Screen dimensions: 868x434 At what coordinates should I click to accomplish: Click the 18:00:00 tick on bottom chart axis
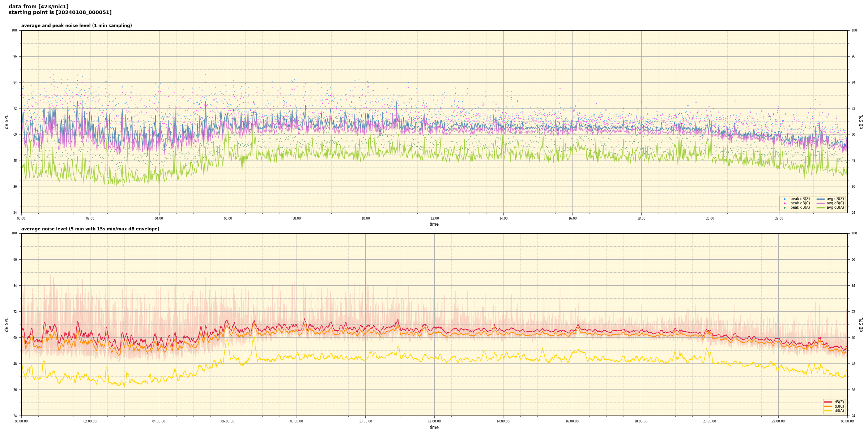(x=641, y=421)
